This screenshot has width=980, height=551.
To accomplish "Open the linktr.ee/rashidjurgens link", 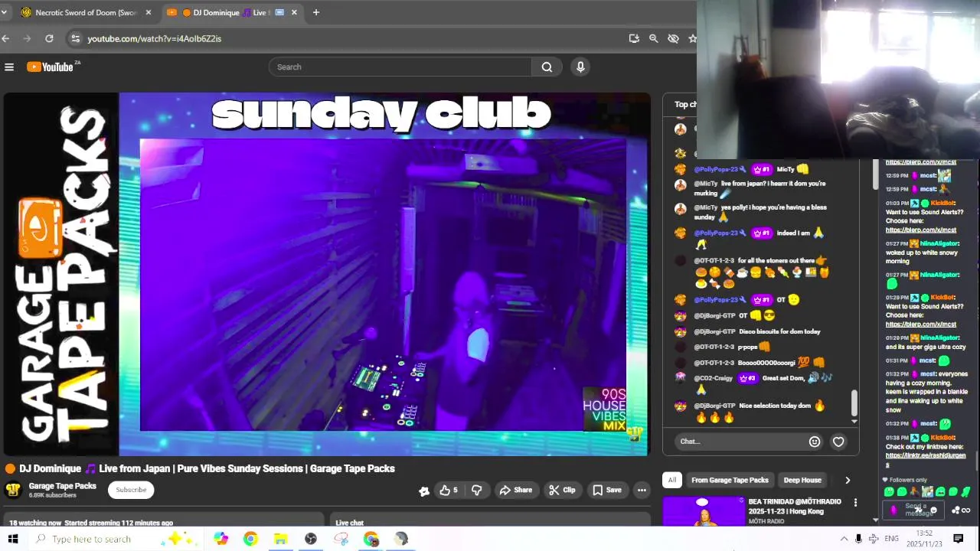I will pyautogui.click(x=926, y=459).
